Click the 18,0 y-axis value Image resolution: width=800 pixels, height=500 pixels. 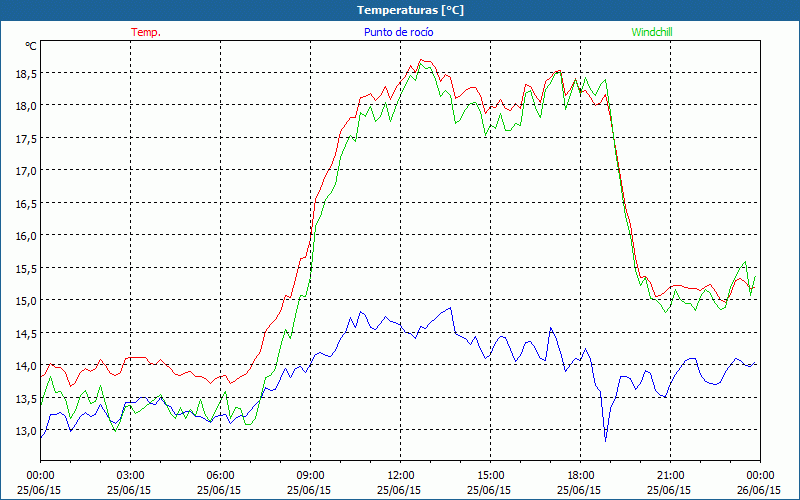tap(26, 106)
